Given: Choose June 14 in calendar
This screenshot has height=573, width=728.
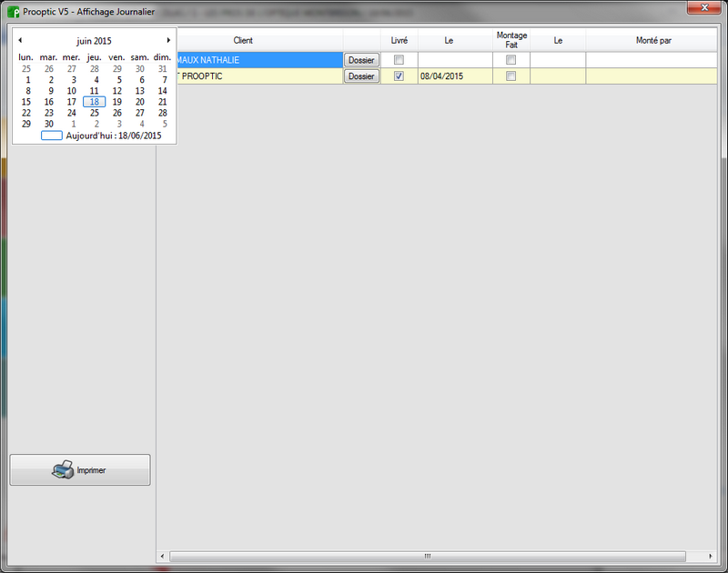Looking at the screenshot, I should 163,91.
